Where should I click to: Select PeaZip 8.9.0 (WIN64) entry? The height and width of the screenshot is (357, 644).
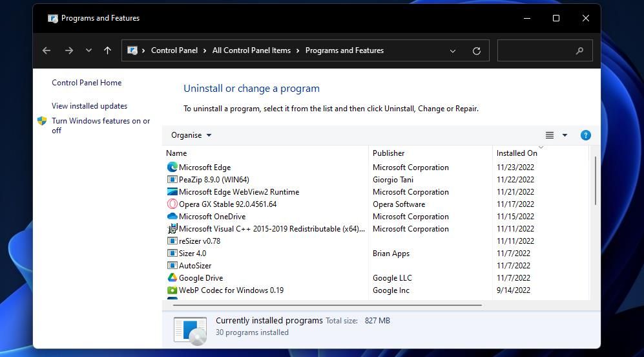click(214, 180)
